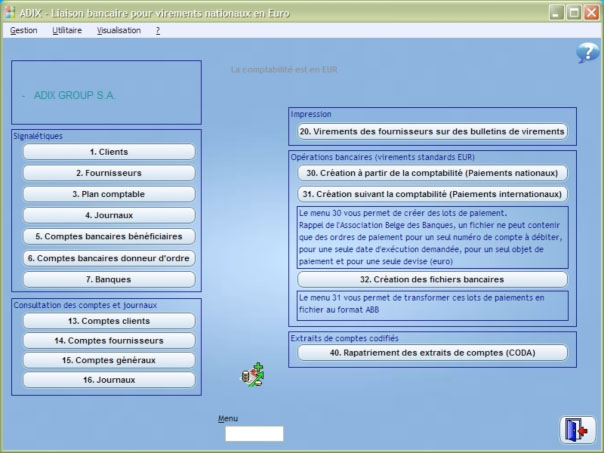Open 6. Comptes bancaires donneur d'ordre
The height and width of the screenshot is (453, 604).
109,258
